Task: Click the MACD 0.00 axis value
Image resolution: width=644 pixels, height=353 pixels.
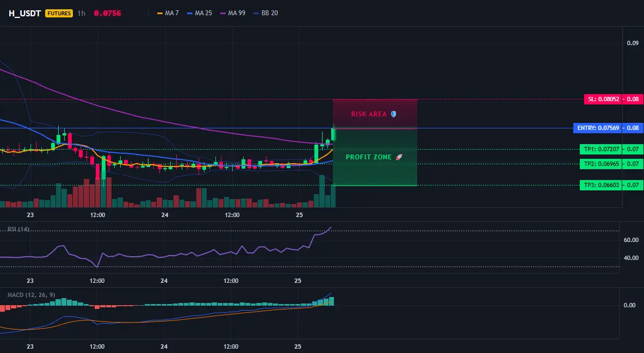Action: coord(630,305)
